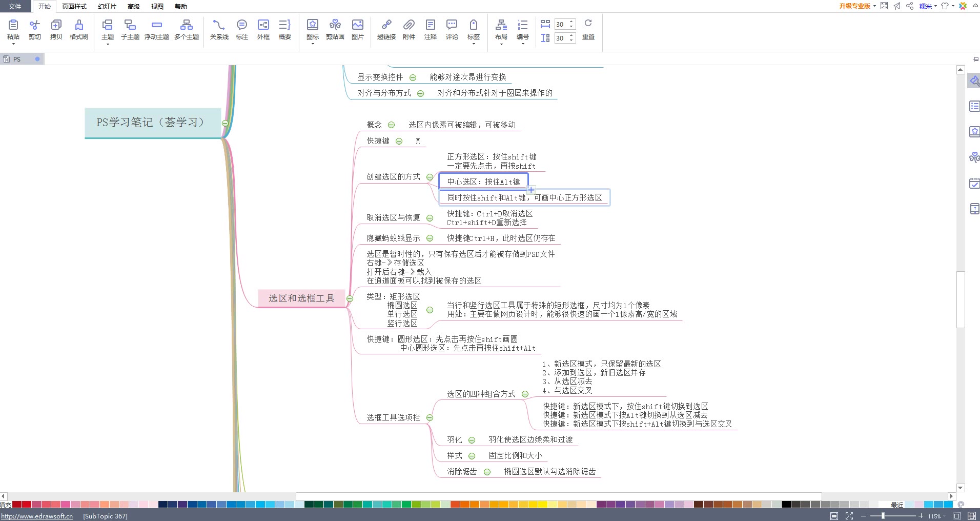
Task: Click the 升级专业版 upgrade link
Action: point(854,6)
